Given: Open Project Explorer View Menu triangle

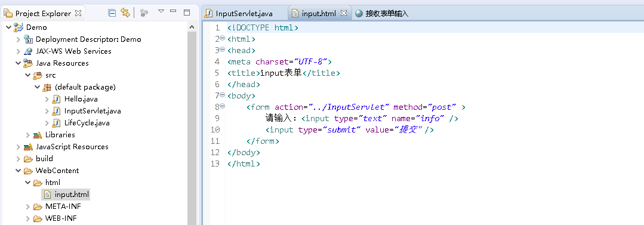Looking at the screenshot, I should 161,11.
